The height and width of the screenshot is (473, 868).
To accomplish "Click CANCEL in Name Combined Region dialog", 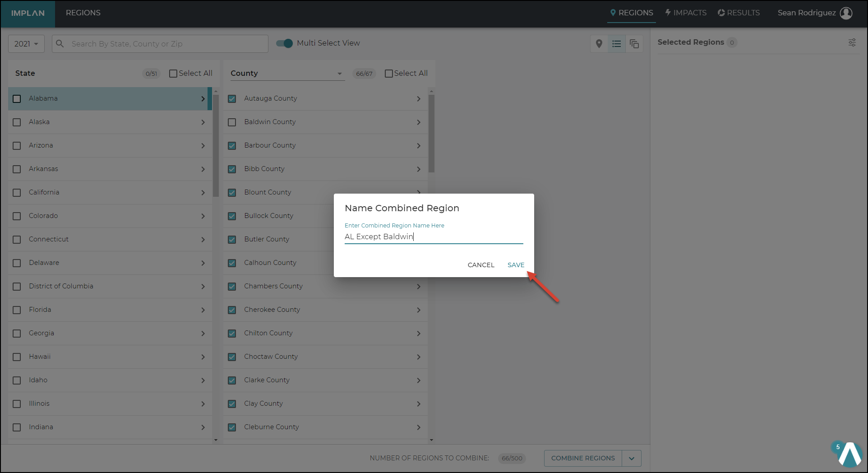I will (x=481, y=265).
